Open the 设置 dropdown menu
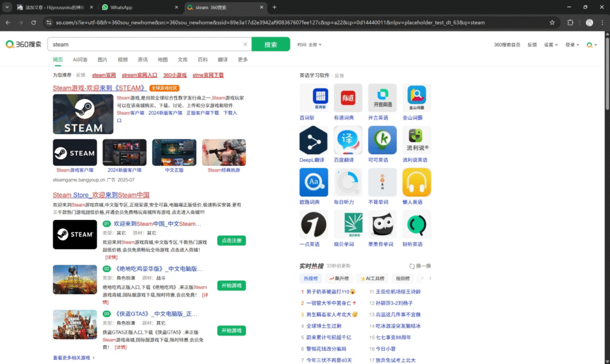Screen dimensions: 610x364 tap(551, 45)
